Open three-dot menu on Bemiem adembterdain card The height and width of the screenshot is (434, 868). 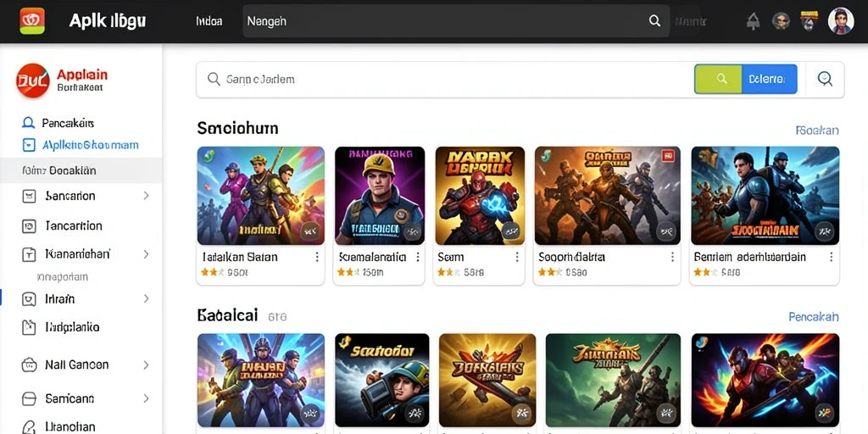(x=831, y=257)
